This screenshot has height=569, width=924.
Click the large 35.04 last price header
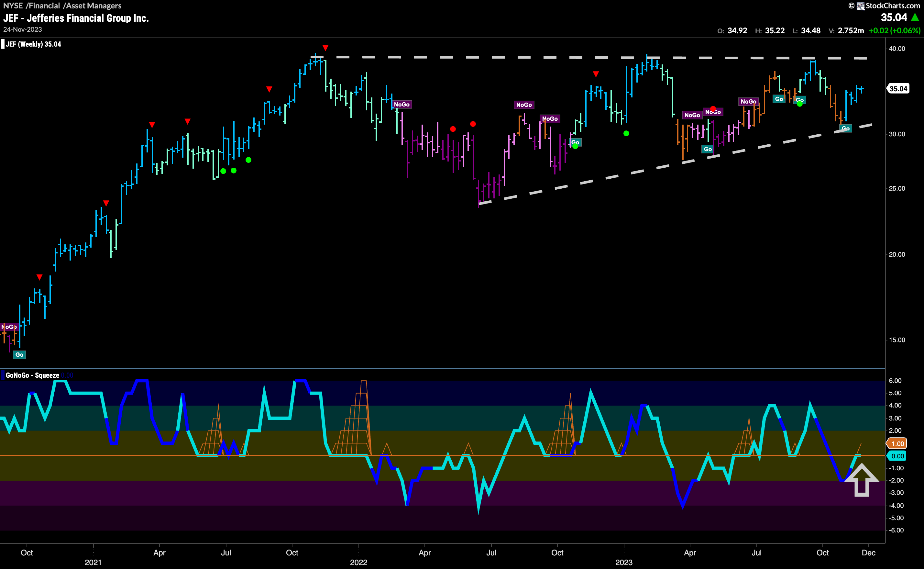tap(894, 17)
